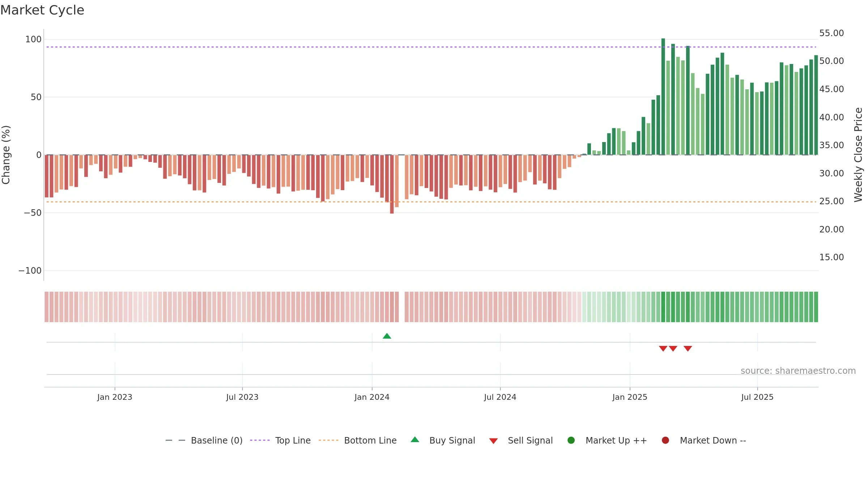This screenshot has height=488, width=868.
Task: Click the red triangle icon in legend
Action: [x=493, y=441]
